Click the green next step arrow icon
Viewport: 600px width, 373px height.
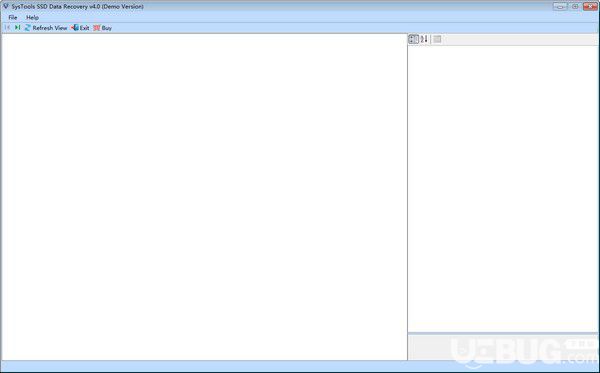click(x=18, y=28)
